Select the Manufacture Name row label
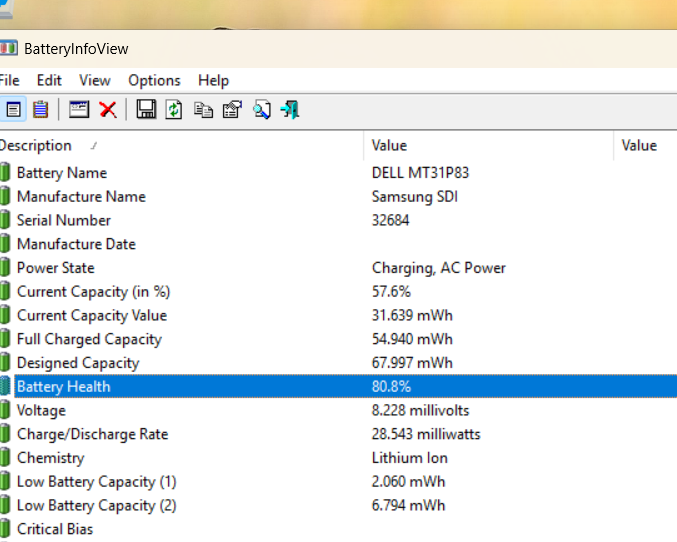 [x=81, y=197]
